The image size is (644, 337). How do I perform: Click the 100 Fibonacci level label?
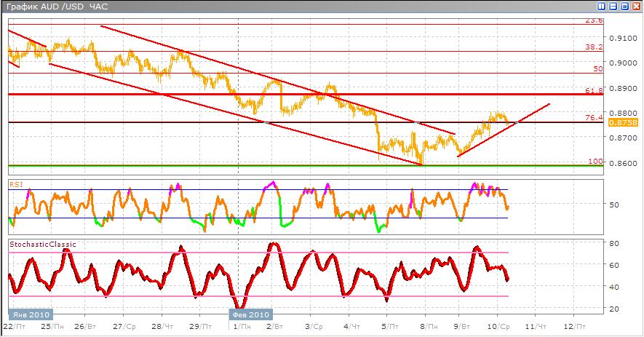(x=596, y=161)
